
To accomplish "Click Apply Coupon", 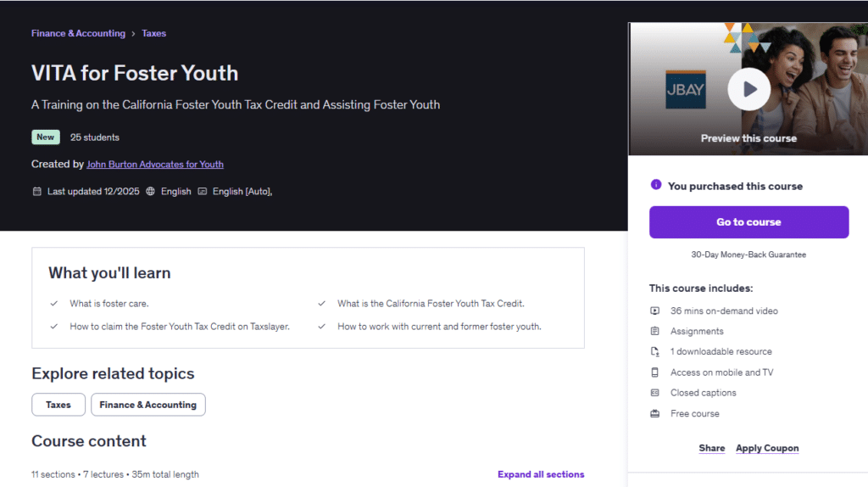I will click(767, 448).
